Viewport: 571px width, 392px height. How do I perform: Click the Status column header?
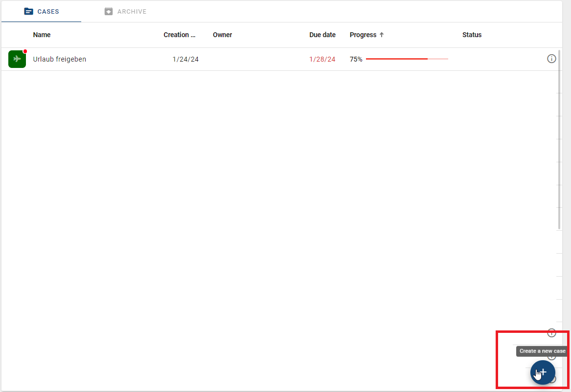tap(472, 35)
